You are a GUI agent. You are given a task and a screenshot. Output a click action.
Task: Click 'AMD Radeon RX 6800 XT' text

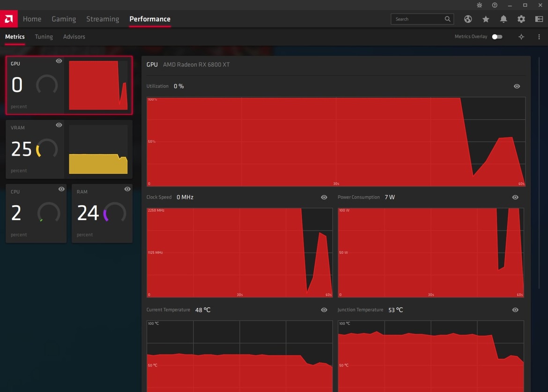(x=196, y=65)
